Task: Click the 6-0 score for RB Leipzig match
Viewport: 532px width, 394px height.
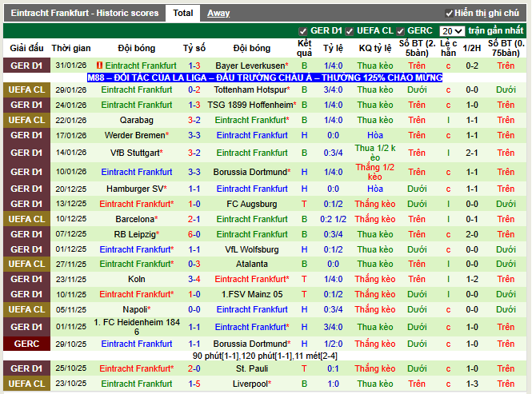Action: click(194, 234)
